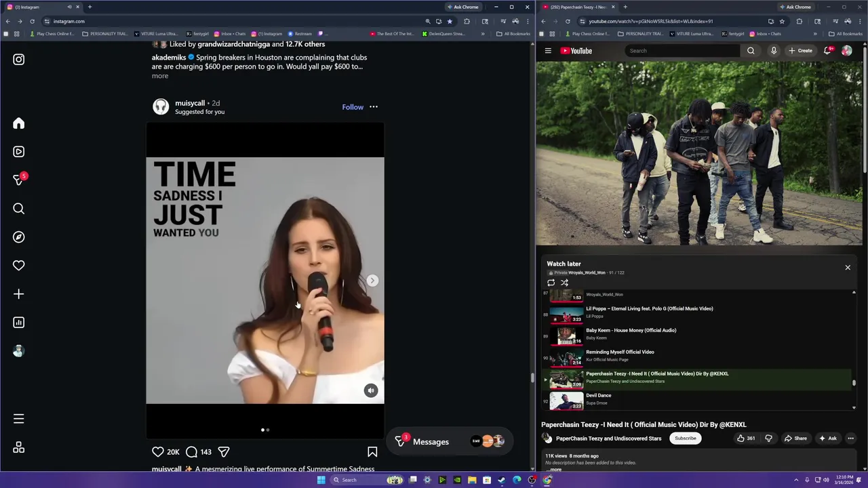Search YouTube with voice microphone
This screenshot has width=868, height=488.
click(774, 51)
